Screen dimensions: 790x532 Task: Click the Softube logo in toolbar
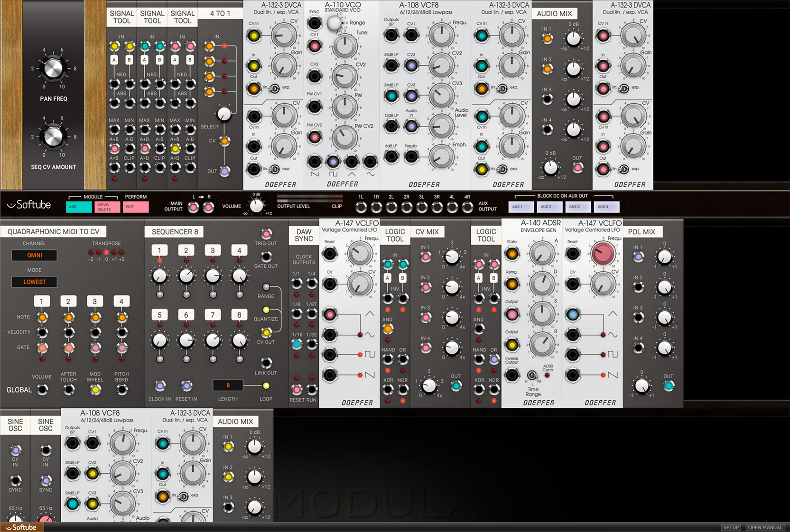29,205
